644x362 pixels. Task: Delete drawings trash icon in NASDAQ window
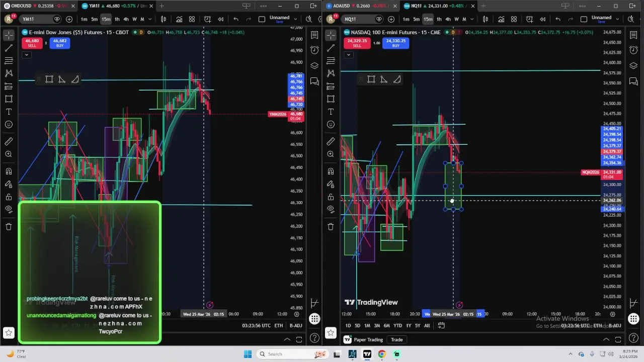pyautogui.click(x=331, y=227)
